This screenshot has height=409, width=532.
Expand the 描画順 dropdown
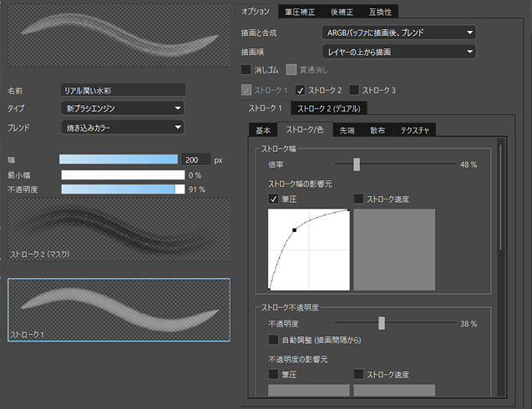398,52
